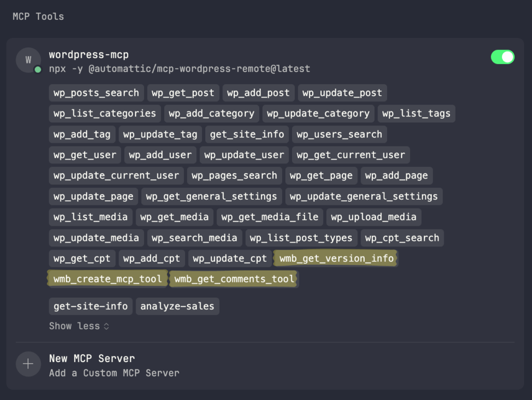Click the wp_add_page chip
The image size is (532, 400).
click(x=396, y=175)
